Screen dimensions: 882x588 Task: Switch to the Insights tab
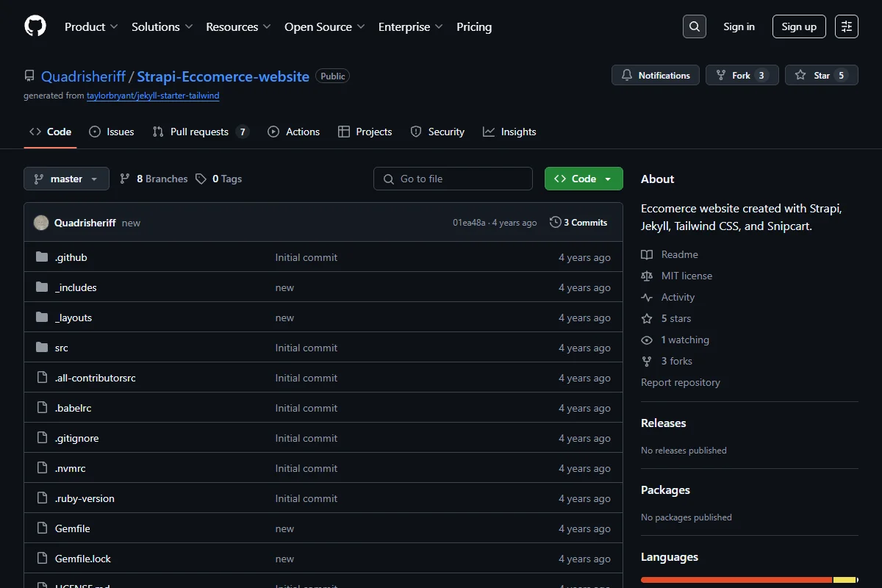point(509,132)
